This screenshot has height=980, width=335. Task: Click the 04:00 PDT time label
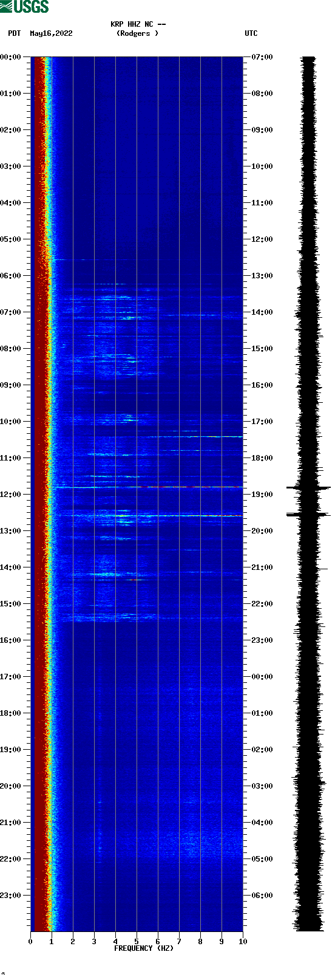point(11,203)
